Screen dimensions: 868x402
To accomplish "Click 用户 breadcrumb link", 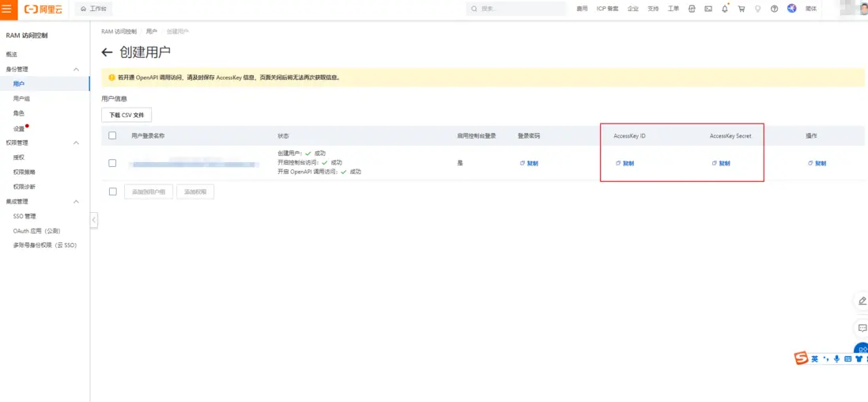I will [151, 32].
